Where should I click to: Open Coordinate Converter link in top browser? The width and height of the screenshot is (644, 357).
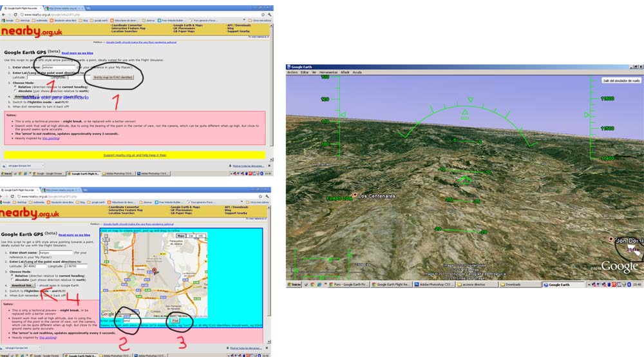point(126,26)
